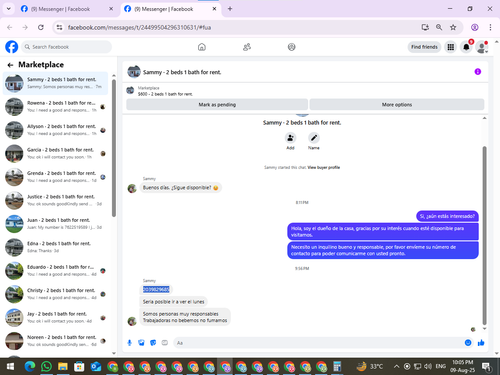Screen dimensions: 500x375
Task: Open the Christy conversation
Action: pyautogui.click(x=56, y=294)
